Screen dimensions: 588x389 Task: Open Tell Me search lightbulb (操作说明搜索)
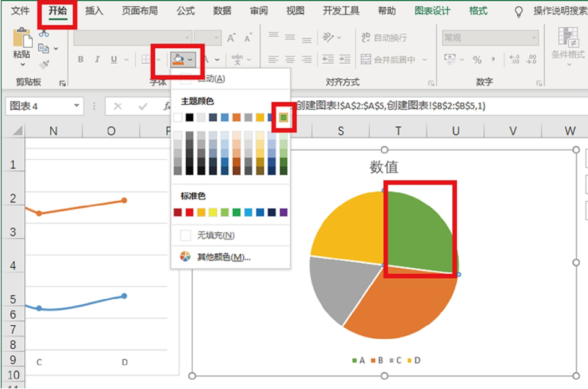pyautogui.click(x=519, y=11)
